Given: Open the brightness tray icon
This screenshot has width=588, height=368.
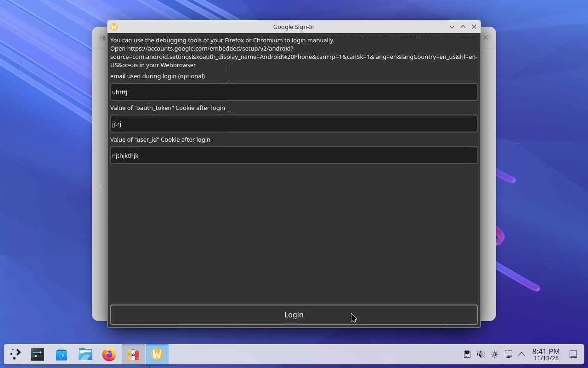Looking at the screenshot, I should (x=494, y=354).
